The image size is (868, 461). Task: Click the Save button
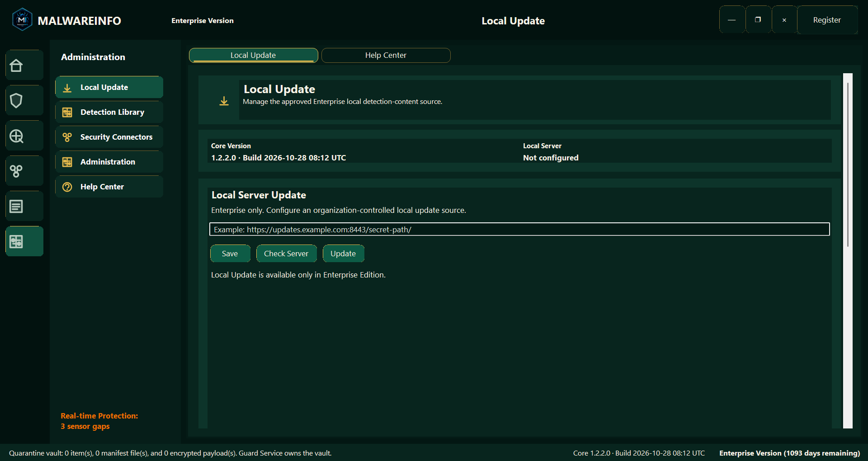pos(230,254)
